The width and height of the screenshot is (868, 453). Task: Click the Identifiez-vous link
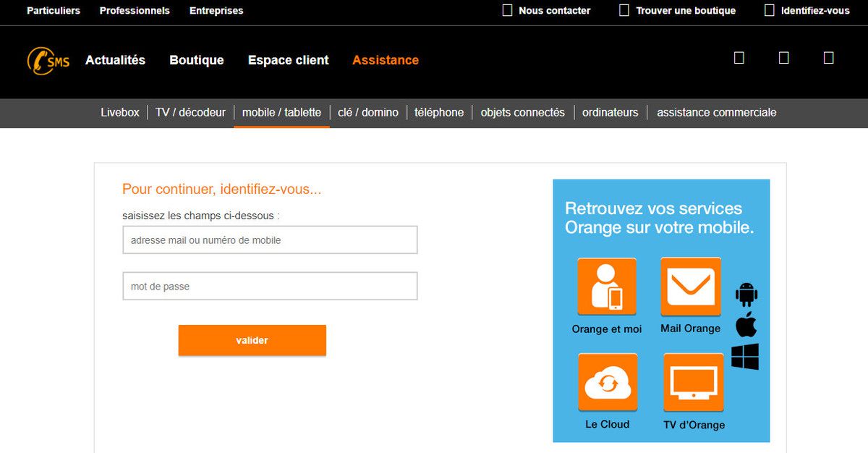pyautogui.click(x=815, y=11)
